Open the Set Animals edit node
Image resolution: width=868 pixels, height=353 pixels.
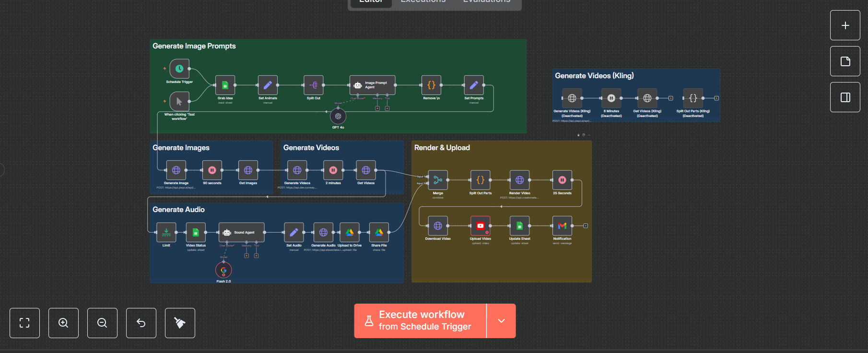[268, 85]
